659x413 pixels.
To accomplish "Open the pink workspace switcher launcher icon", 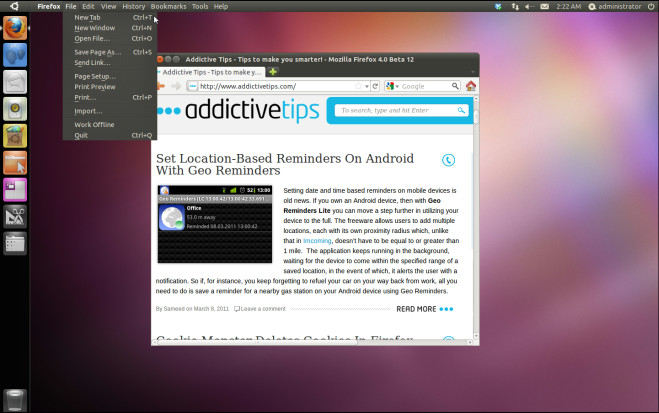I will 15,189.
